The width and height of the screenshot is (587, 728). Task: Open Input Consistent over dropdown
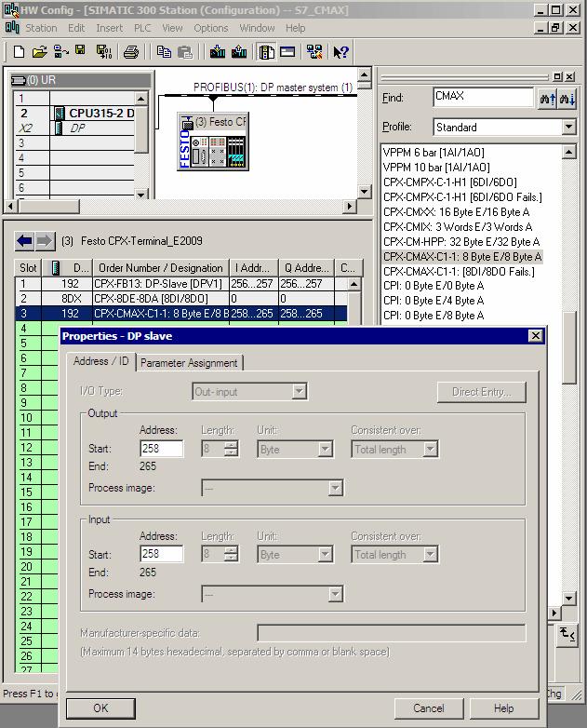[x=431, y=554]
